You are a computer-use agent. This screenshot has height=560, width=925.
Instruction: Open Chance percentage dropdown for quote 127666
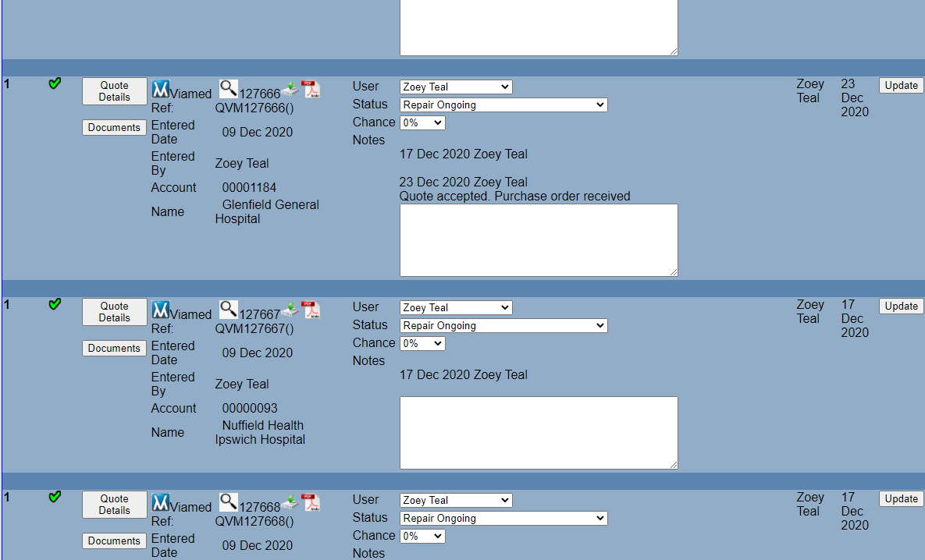[x=422, y=123]
